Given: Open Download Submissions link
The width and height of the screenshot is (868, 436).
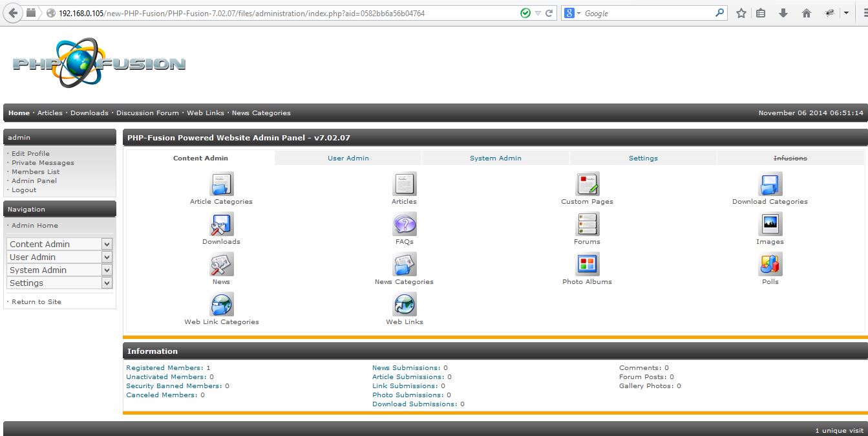Looking at the screenshot, I should pyautogui.click(x=415, y=404).
